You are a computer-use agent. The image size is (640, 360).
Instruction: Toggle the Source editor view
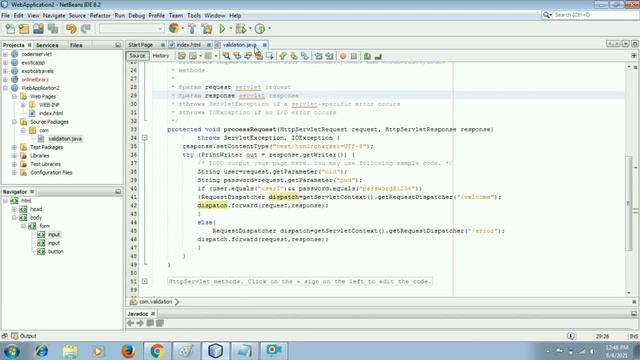click(x=138, y=56)
